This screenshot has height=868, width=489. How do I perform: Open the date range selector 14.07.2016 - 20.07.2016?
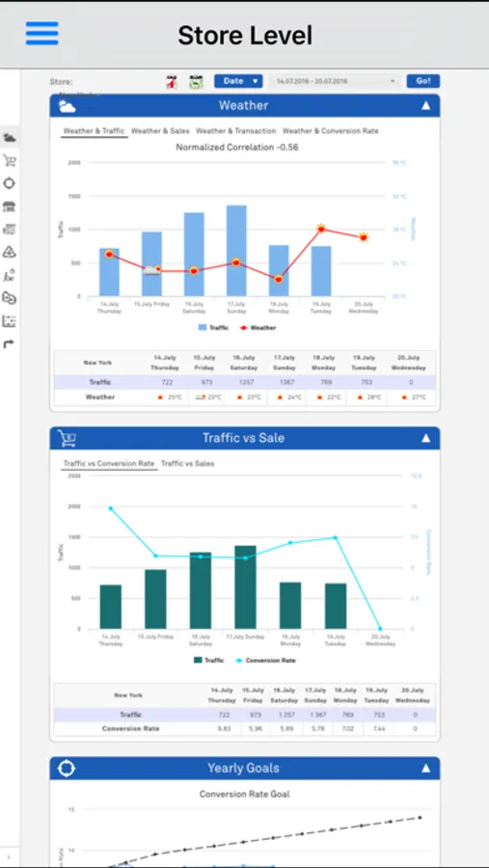(x=335, y=81)
